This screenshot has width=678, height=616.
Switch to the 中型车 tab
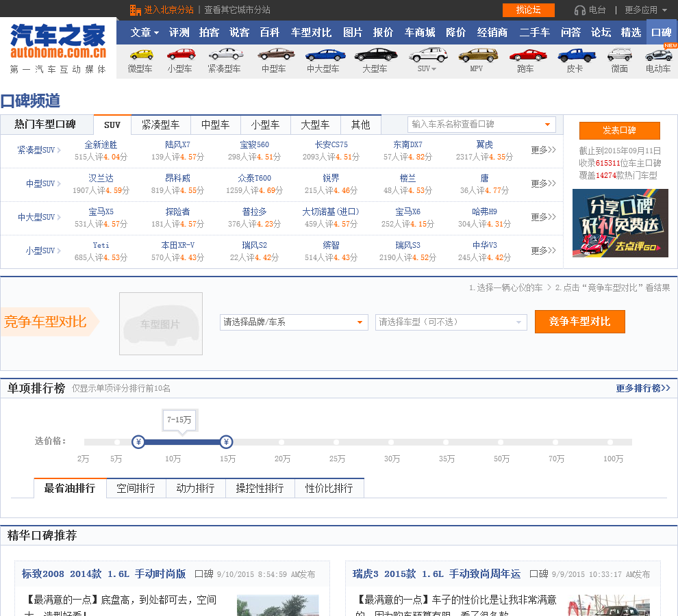click(215, 125)
